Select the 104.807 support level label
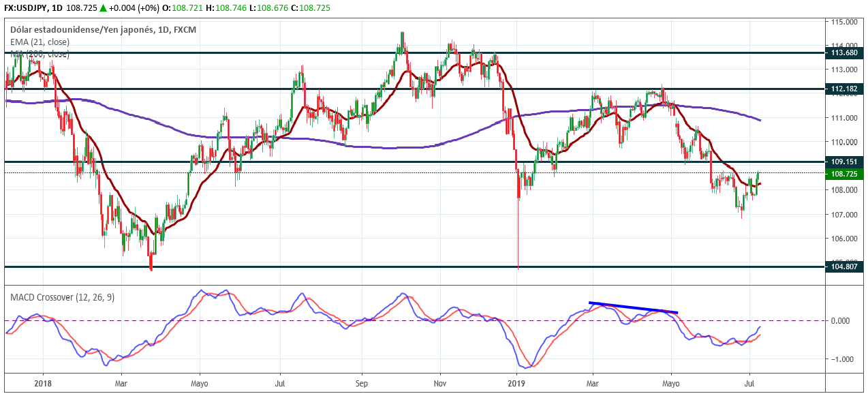868x396 pixels. pos(843,266)
